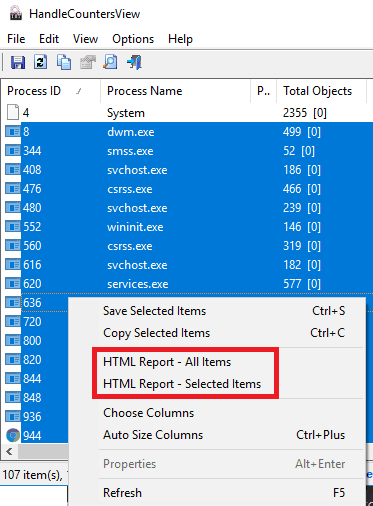Click the 2355 [0] total objects value
The width and height of the screenshot is (373, 506).
tap(305, 113)
